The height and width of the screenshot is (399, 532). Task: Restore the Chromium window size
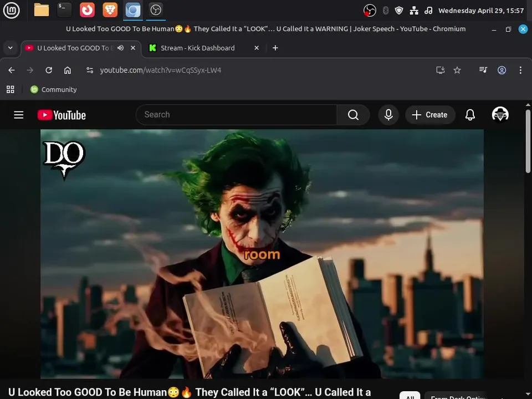pos(508,29)
